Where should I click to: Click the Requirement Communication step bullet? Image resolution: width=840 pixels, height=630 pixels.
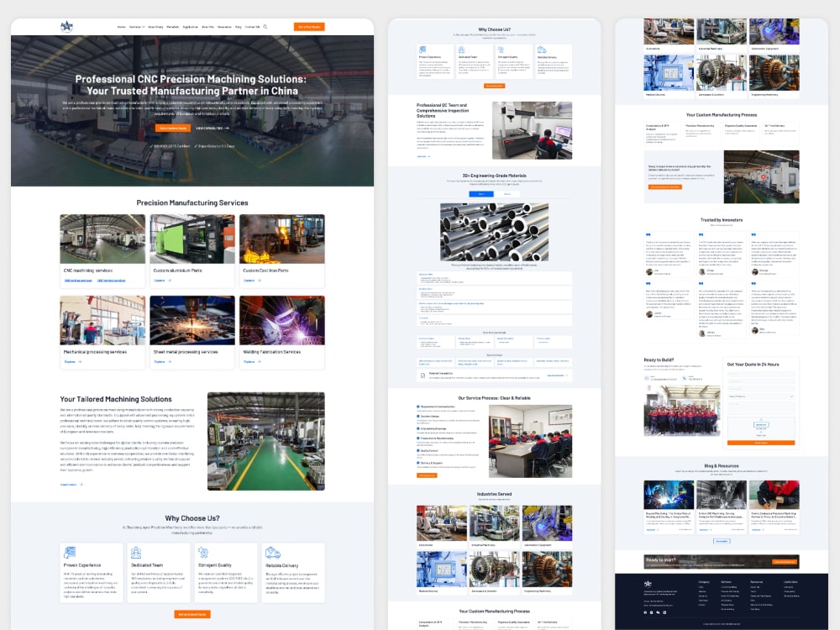[417, 407]
